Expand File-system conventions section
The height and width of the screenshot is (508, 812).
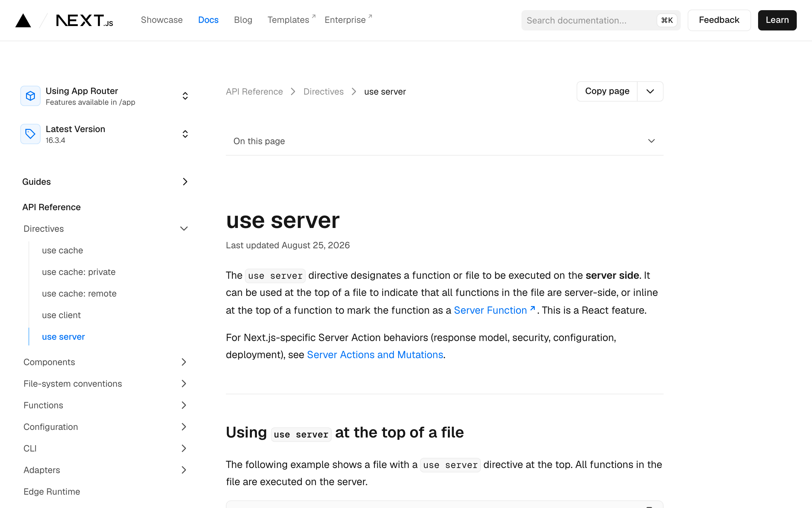105,384
